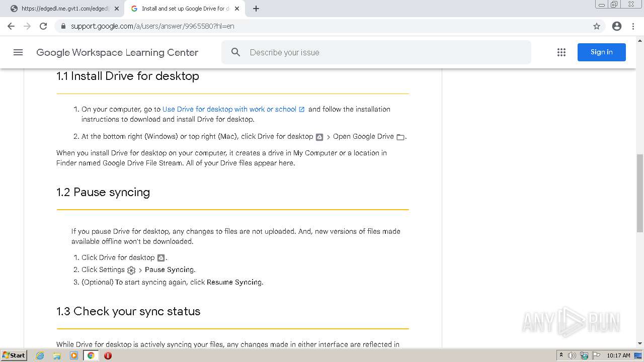This screenshot has width=644, height=362.
Task: Click the Open Google Drive folder icon
Action: [x=400, y=137]
